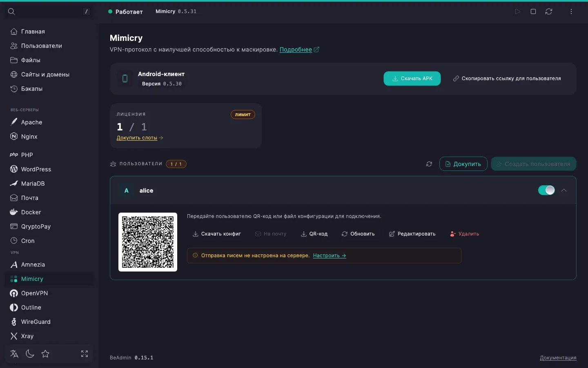The image size is (588, 368).
Task: Stop the Mimicry service square icon
Action: [x=533, y=11]
